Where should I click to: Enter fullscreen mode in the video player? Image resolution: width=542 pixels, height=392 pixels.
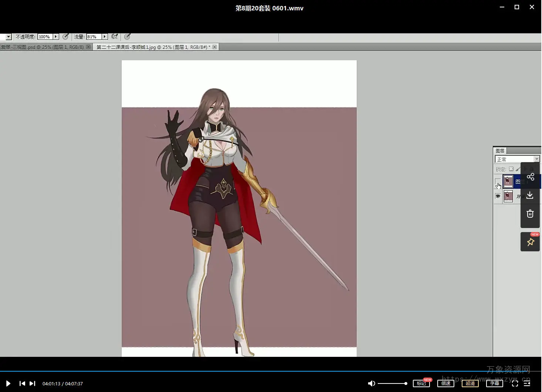pos(515,383)
